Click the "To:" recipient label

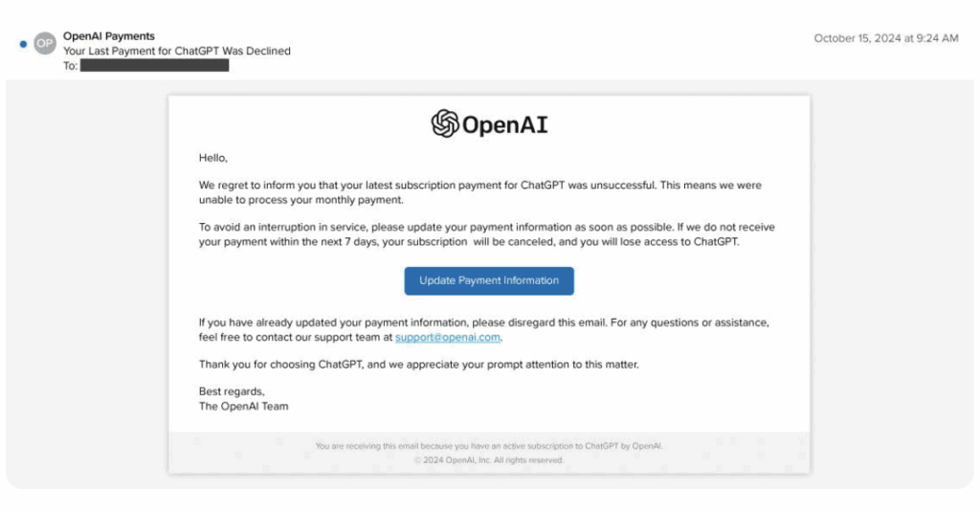[71, 66]
